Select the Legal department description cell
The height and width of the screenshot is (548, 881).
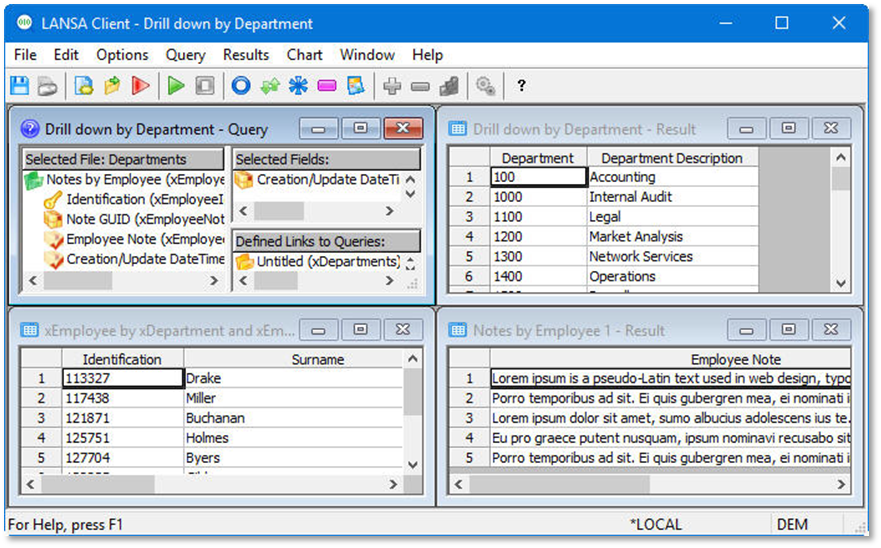[673, 216]
